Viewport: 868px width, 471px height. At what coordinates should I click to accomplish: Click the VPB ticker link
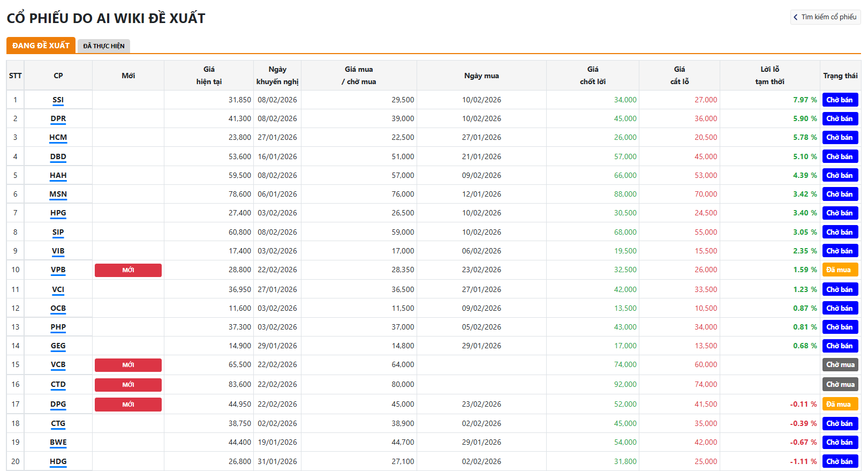pyautogui.click(x=58, y=270)
